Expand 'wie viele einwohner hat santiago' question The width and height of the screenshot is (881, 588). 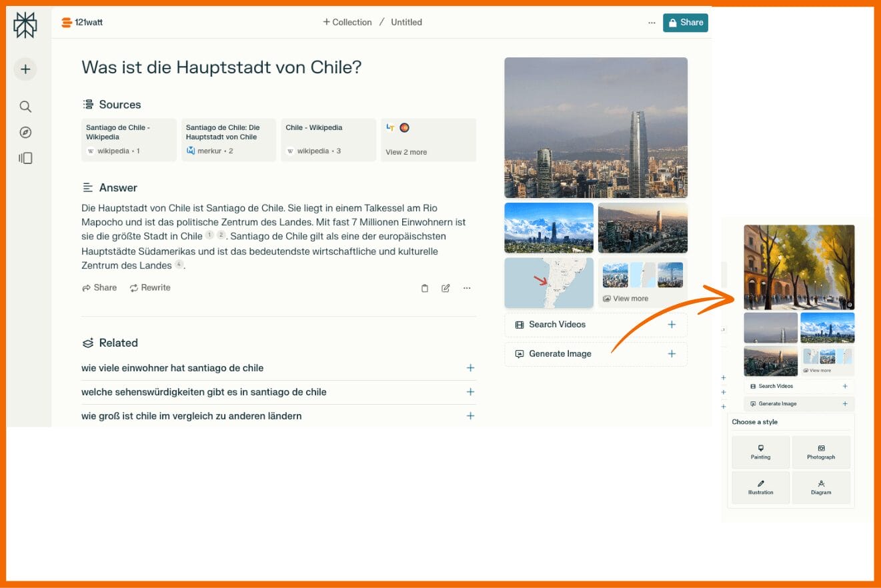(470, 368)
